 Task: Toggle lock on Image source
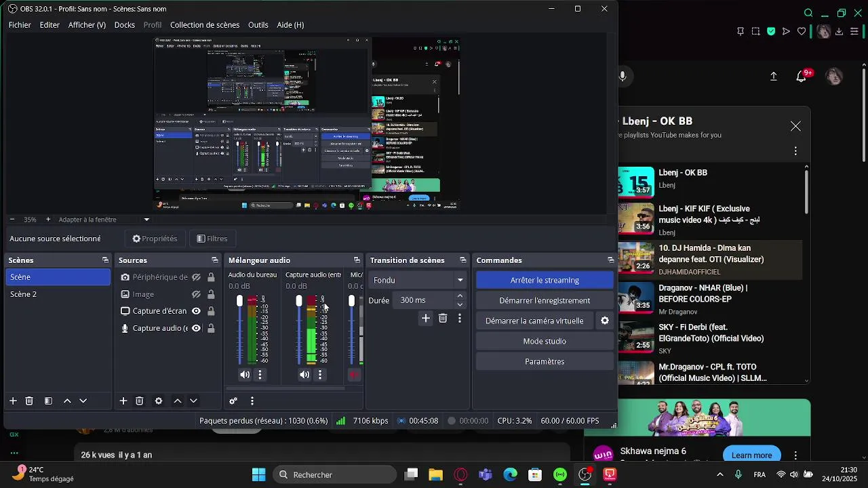pyautogui.click(x=211, y=294)
